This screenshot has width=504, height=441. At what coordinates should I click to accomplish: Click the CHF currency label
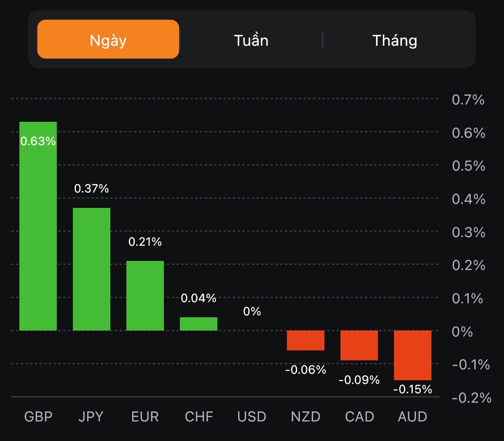199,417
